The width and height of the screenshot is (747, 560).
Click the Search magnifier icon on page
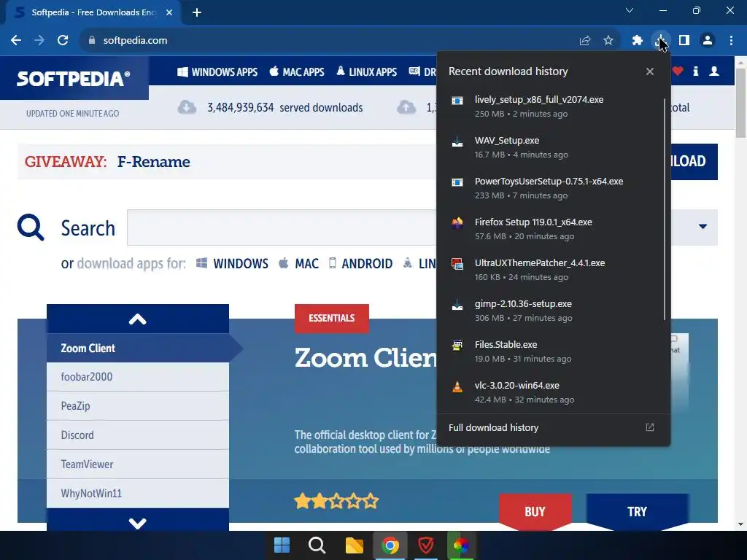(31, 227)
